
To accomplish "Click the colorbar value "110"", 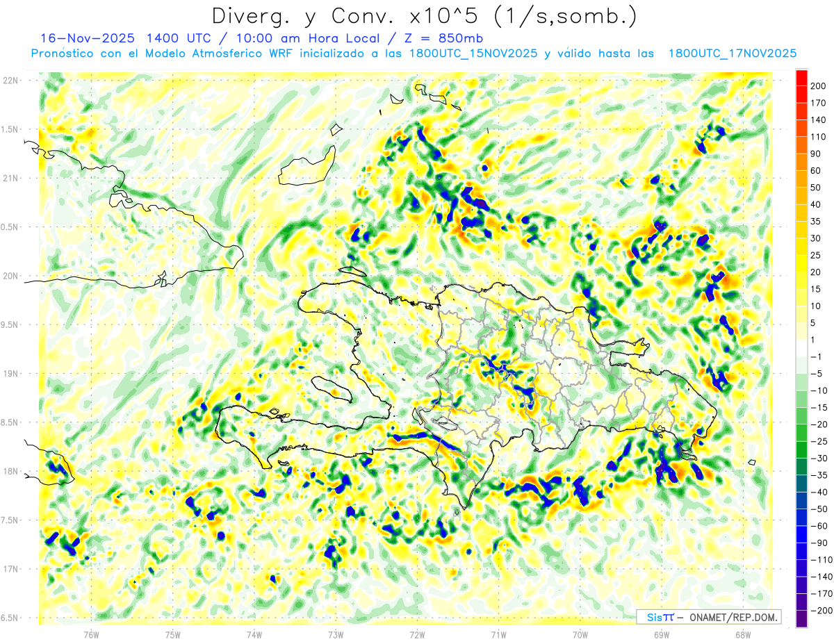I will click(x=818, y=137).
